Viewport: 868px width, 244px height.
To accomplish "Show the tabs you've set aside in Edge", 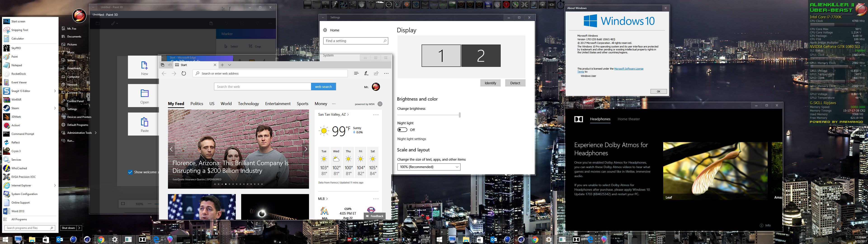I will [163, 65].
